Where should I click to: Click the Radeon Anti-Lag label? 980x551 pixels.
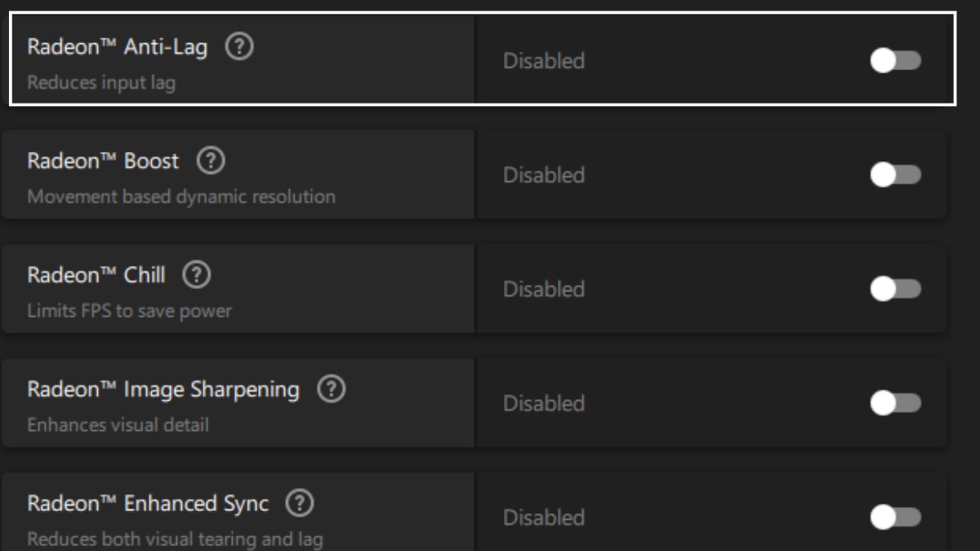coord(118,47)
